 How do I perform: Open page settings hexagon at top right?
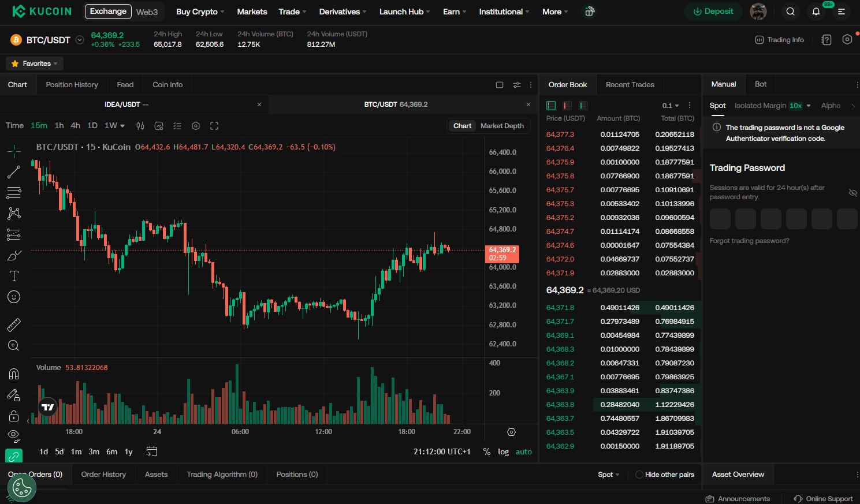(x=847, y=40)
